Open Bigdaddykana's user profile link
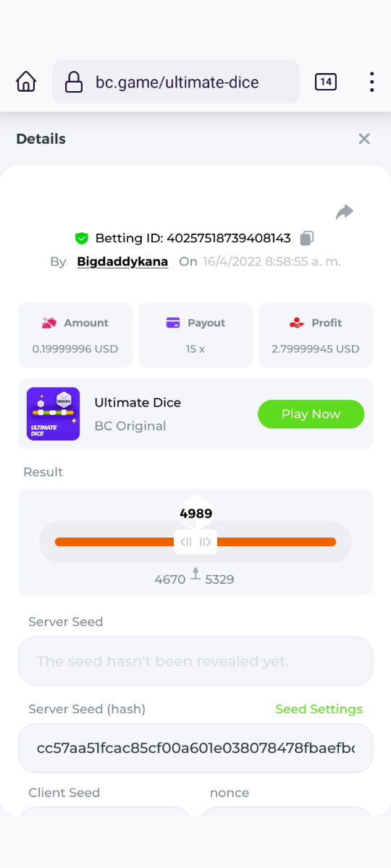This screenshot has height=868, width=391. (x=122, y=261)
